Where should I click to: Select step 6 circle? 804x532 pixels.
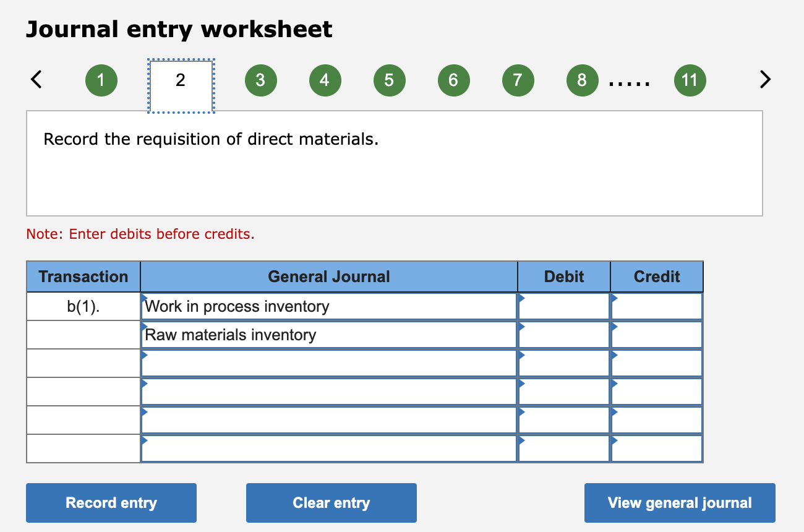[x=453, y=80]
